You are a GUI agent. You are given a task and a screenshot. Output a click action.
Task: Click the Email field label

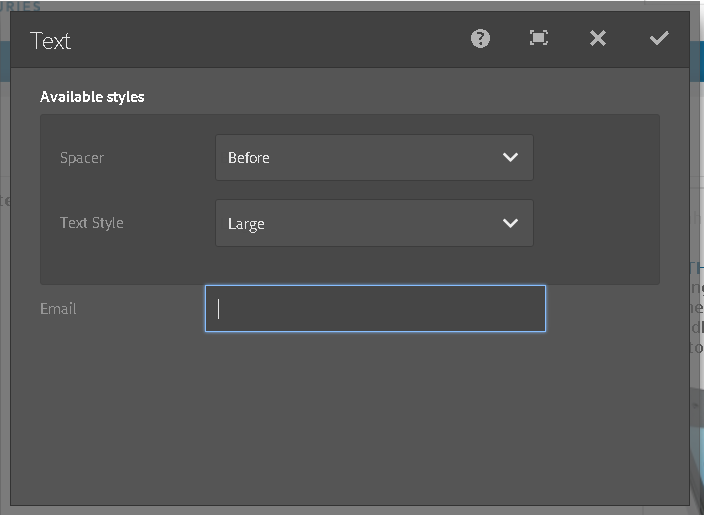coord(58,309)
